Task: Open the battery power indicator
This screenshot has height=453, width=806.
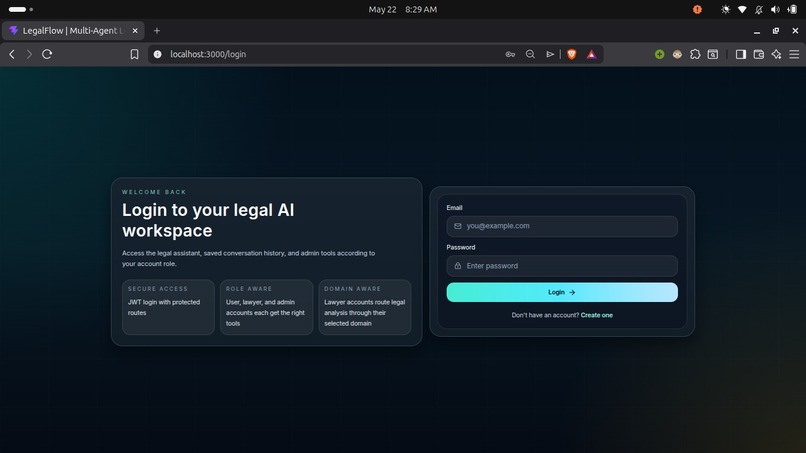Action: tap(792, 9)
